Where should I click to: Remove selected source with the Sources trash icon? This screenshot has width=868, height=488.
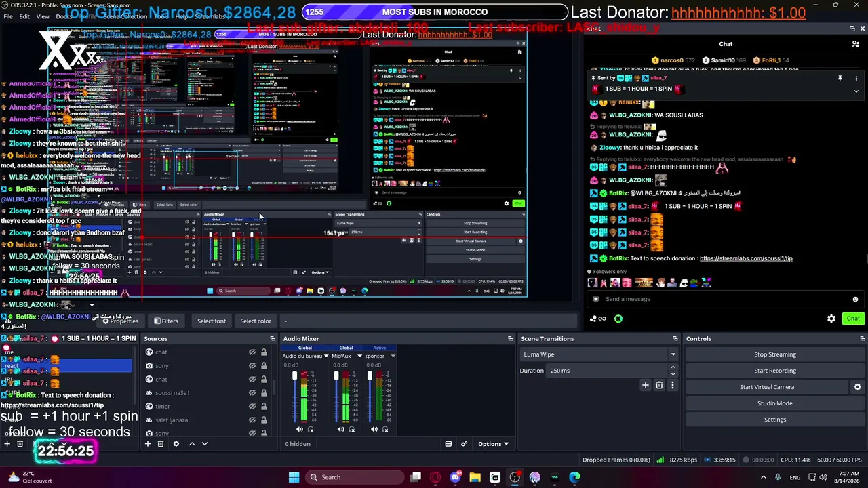click(x=161, y=444)
